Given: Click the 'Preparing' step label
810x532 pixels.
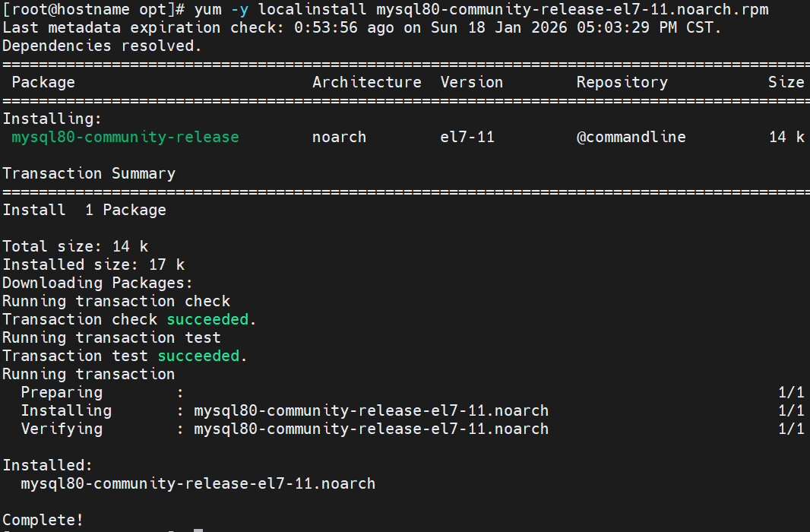Looking at the screenshot, I should [62, 393].
